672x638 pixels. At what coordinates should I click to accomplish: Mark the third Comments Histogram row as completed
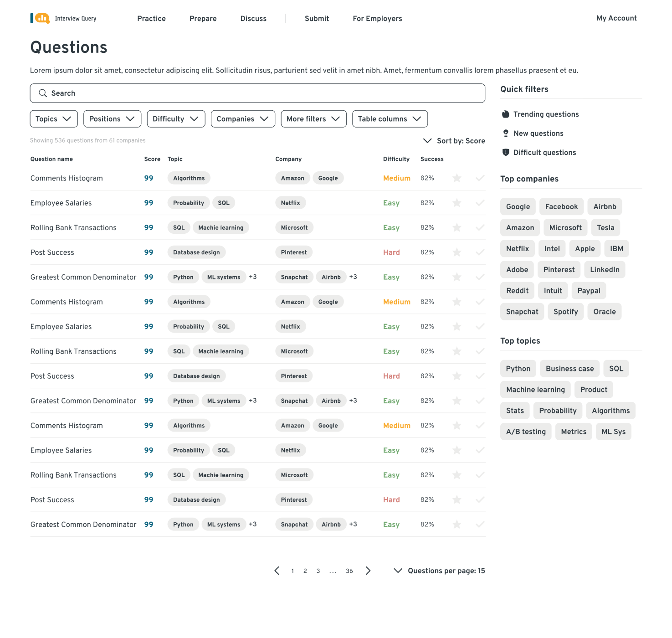pyautogui.click(x=480, y=426)
